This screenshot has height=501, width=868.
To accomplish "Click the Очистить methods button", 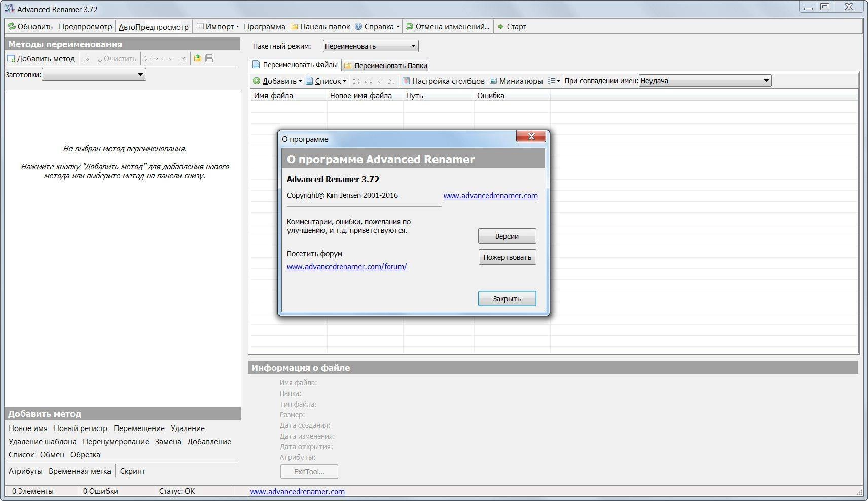I will click(117, 59).
